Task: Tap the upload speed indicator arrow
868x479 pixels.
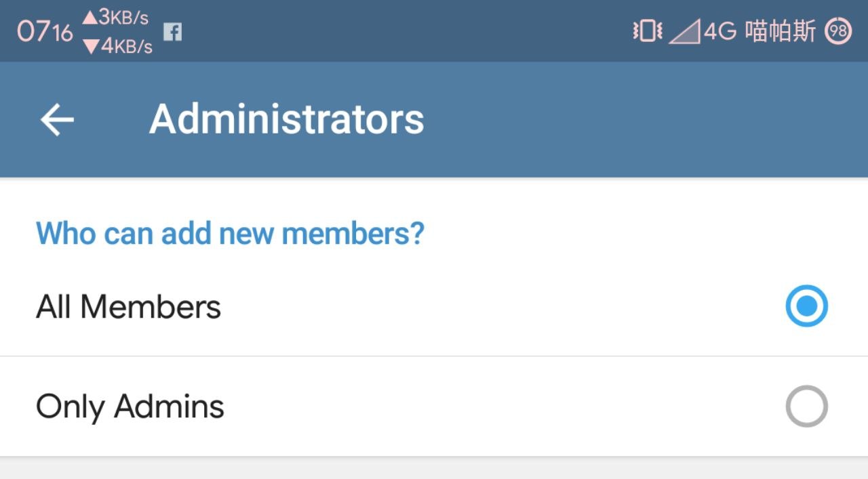Action: (x=90, y=18)
